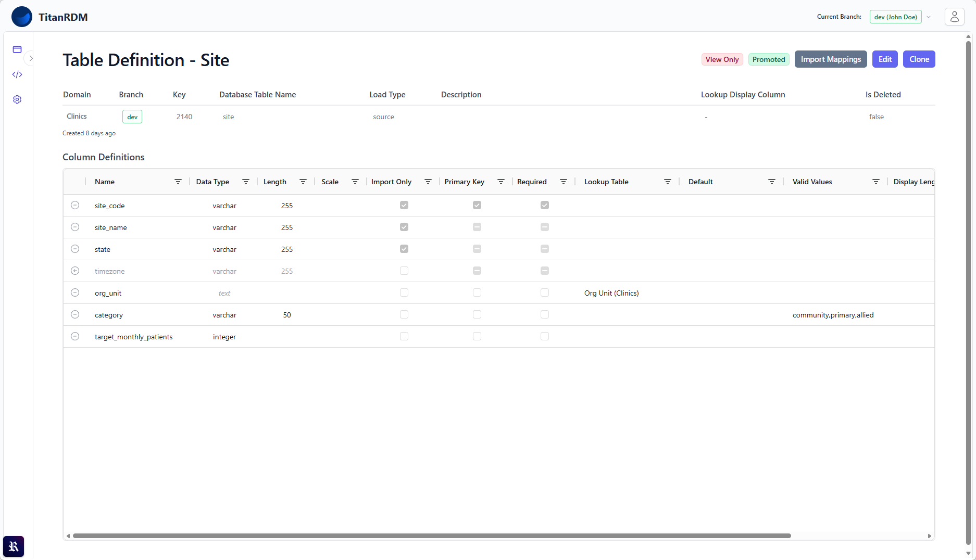Toggle Required checkbox for org_unit

coord(545,292)
